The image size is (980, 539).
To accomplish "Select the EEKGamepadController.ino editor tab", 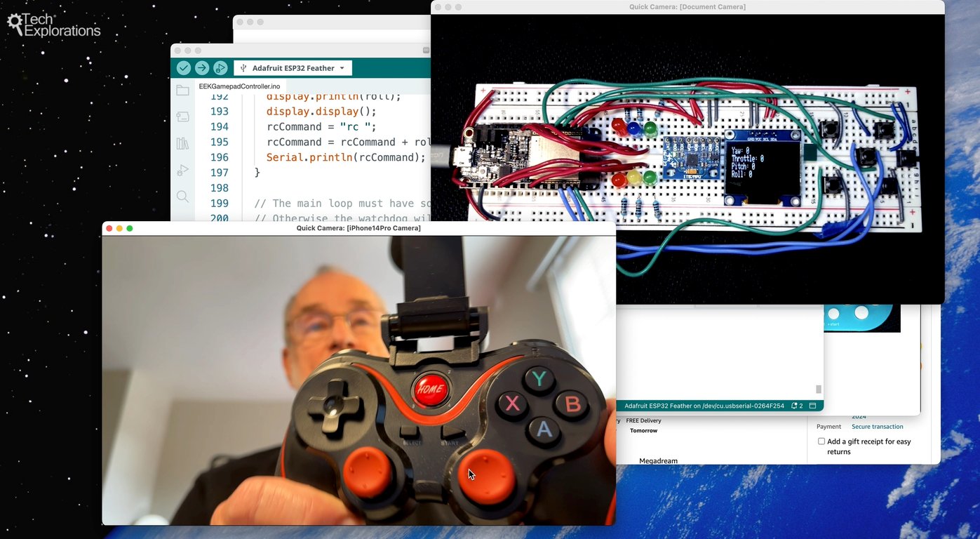I will [x=239, y=86].
